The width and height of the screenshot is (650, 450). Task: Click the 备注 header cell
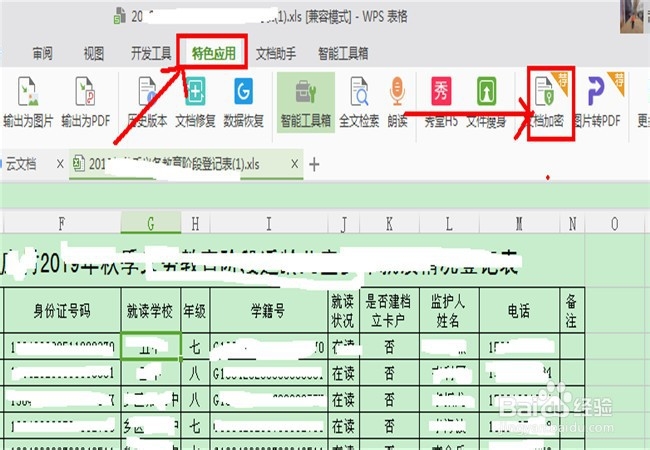(x=572, y=310)
